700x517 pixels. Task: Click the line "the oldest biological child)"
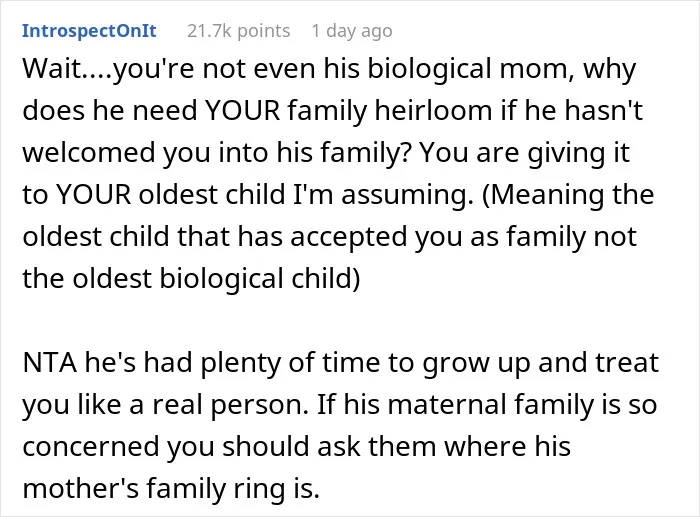[x=191, y=279]
